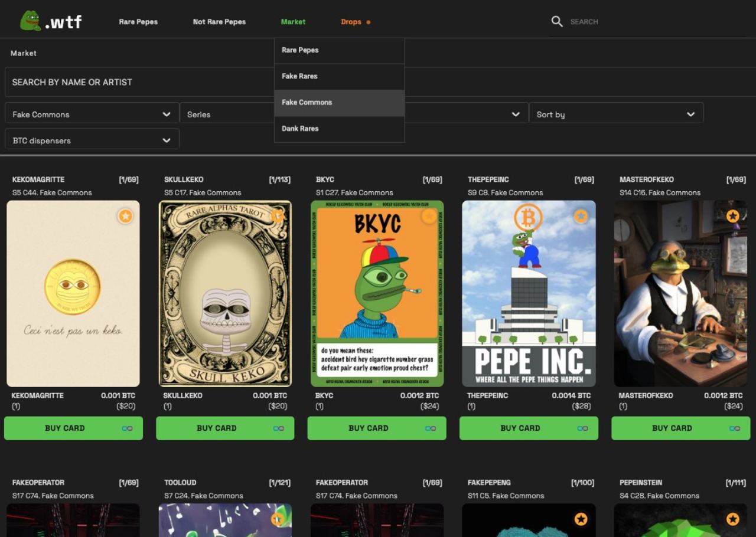Screen dimensions: 756x537
Task: Click the Pepe frog .wtf logo
Action: (51, 21)
